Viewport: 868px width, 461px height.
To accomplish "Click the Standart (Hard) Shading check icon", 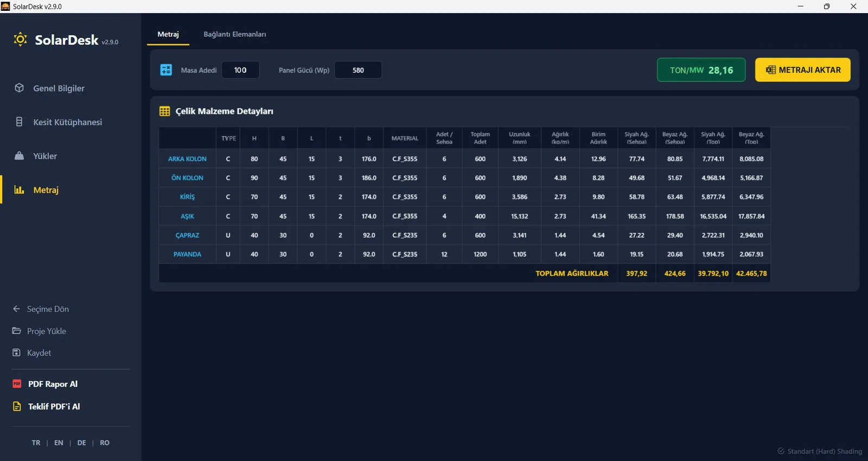I will (x=781, y=451).
